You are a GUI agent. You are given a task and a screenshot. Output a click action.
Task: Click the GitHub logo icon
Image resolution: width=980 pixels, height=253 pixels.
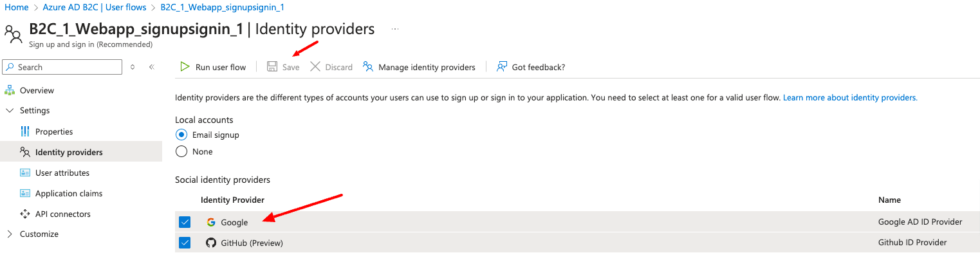[211, 243]
